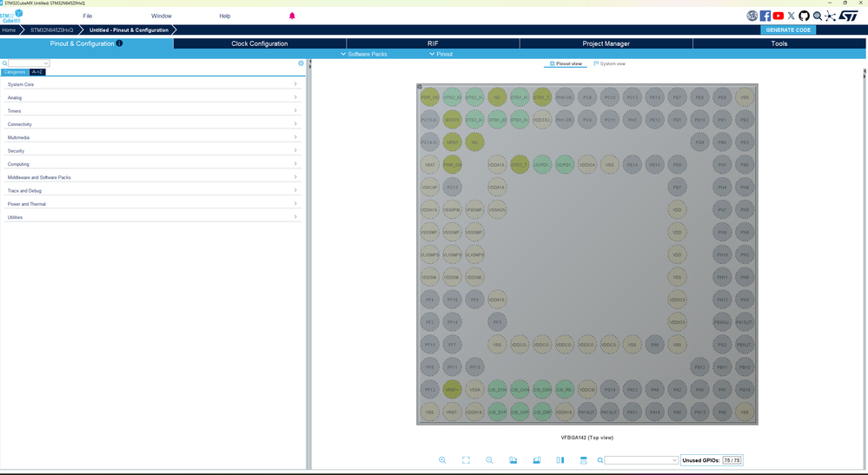This screenshot has height=475, width=868.
Task: Switch to System view
Action: click(609, 63)
